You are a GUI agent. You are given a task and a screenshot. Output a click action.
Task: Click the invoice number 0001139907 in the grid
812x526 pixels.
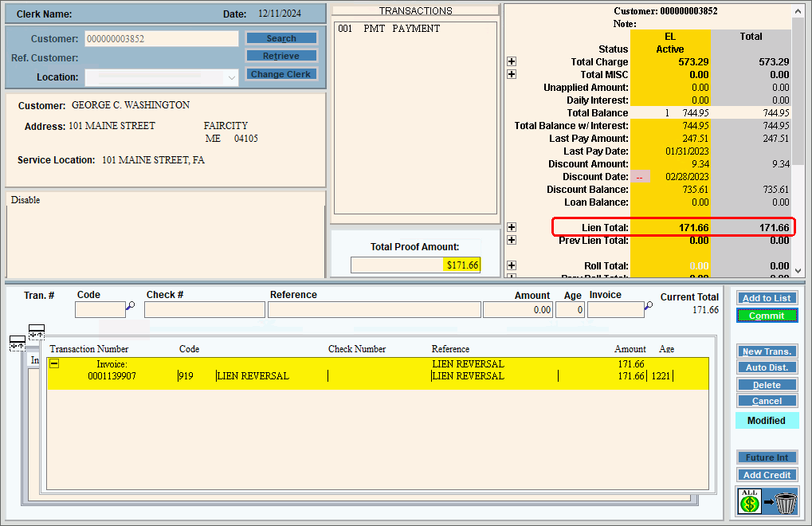112,376
